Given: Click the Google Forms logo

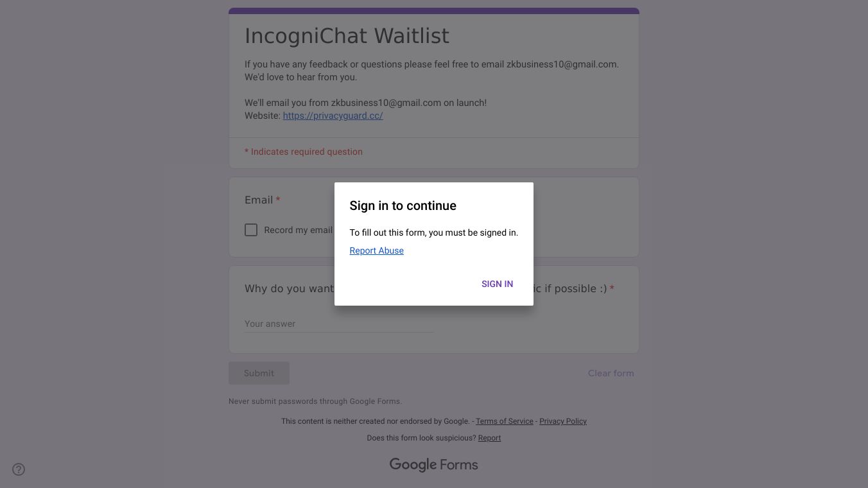Looking at the screenshot, I should tap(433, 465).
